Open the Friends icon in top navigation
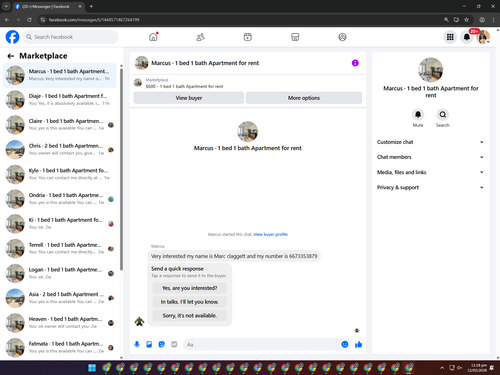 [x=200, y=37]
